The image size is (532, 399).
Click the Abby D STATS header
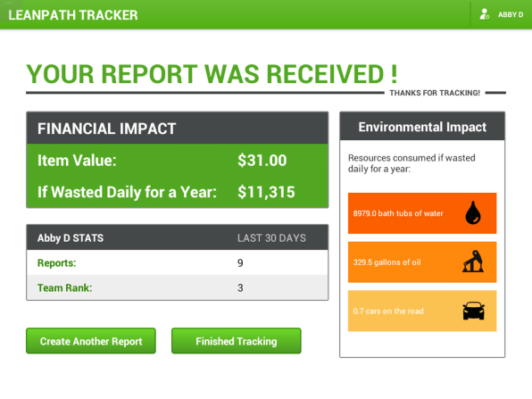click(71, 237)
